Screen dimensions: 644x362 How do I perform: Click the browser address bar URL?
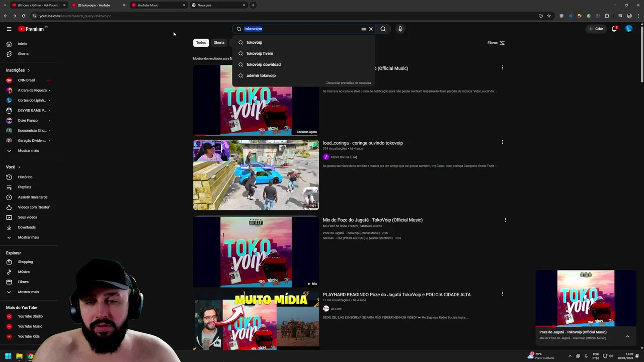click(75, 16)
